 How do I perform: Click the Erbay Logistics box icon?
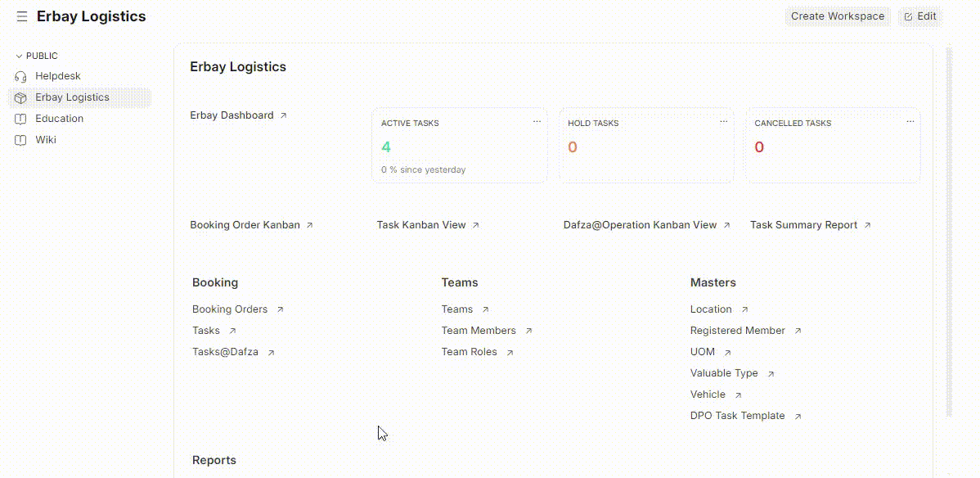coord(20,97)
